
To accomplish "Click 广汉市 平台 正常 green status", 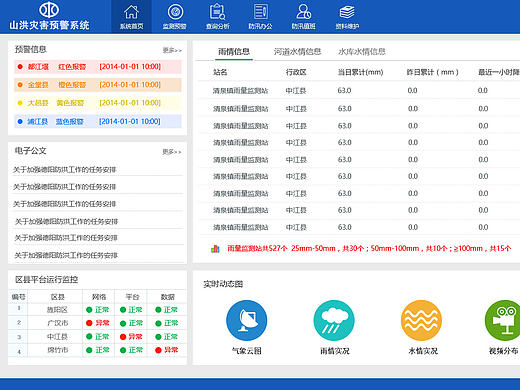I will (x=131, y=323).
